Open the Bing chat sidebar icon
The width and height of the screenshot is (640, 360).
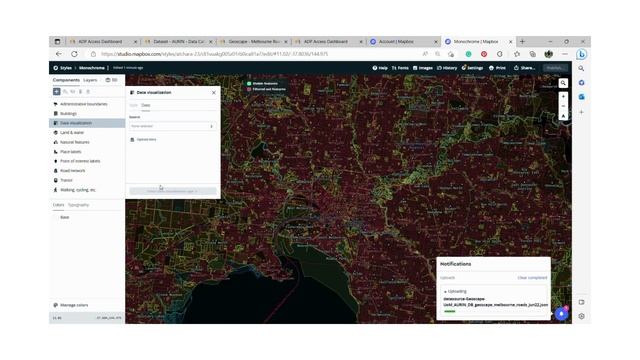[x=582, y=54]
